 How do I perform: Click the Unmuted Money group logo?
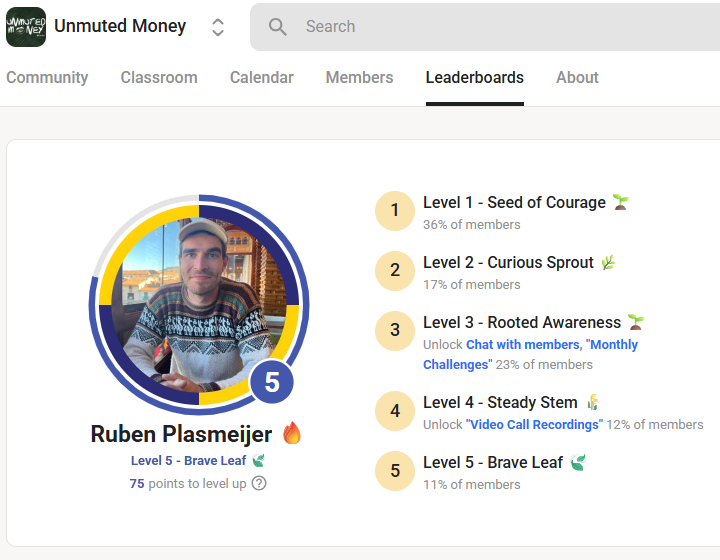[26, 27]
